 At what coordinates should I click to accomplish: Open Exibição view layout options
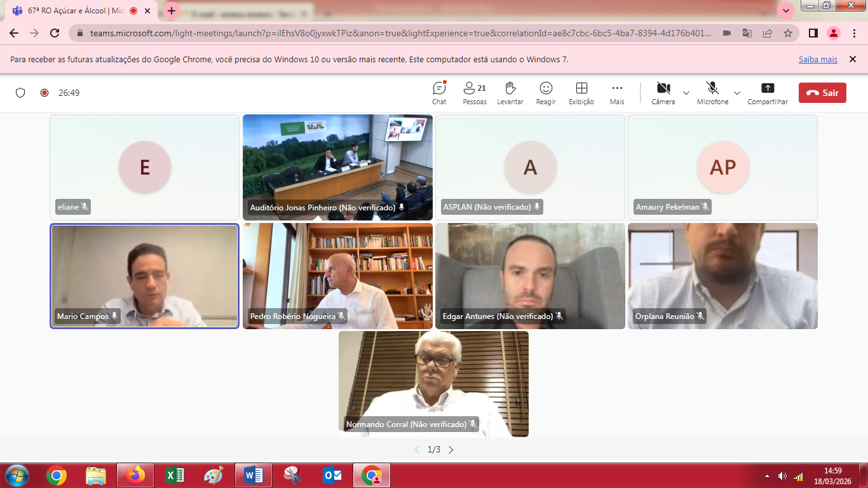581,93
